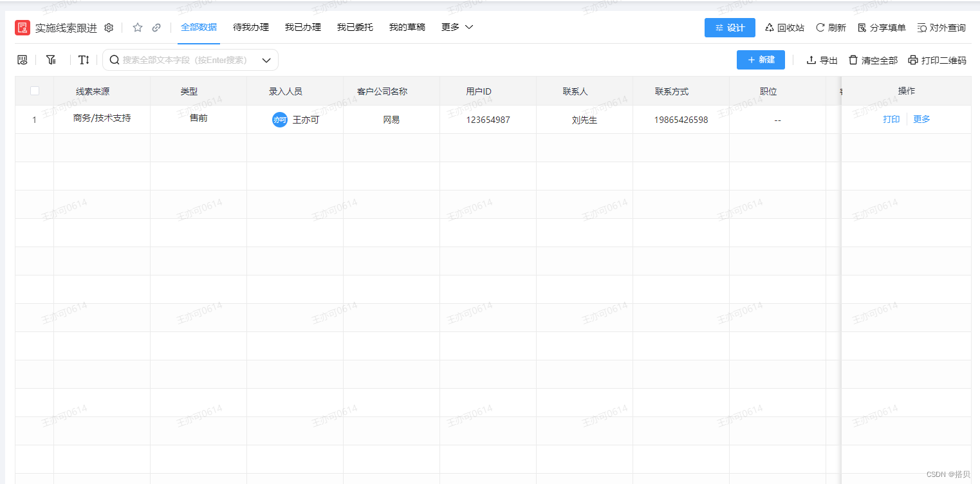Image resolution: width=980 pixels, height=484 pixels.
Task: Click the 操作 column header
Action: pos(907,91)
